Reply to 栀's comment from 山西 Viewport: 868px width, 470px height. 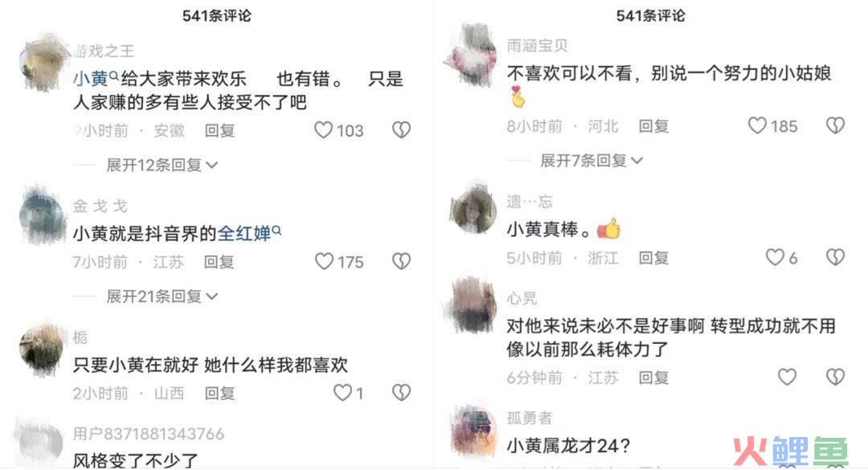click(219, 393)
